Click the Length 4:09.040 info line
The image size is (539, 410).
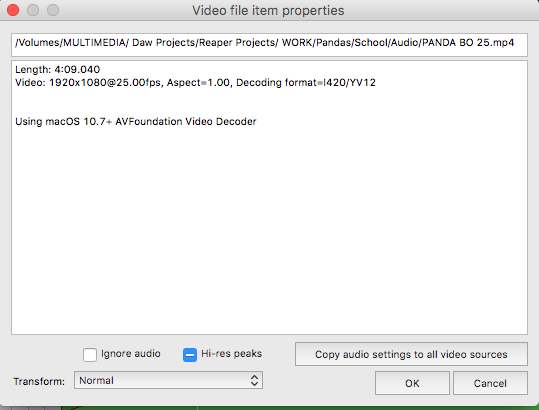coord(57,69)
